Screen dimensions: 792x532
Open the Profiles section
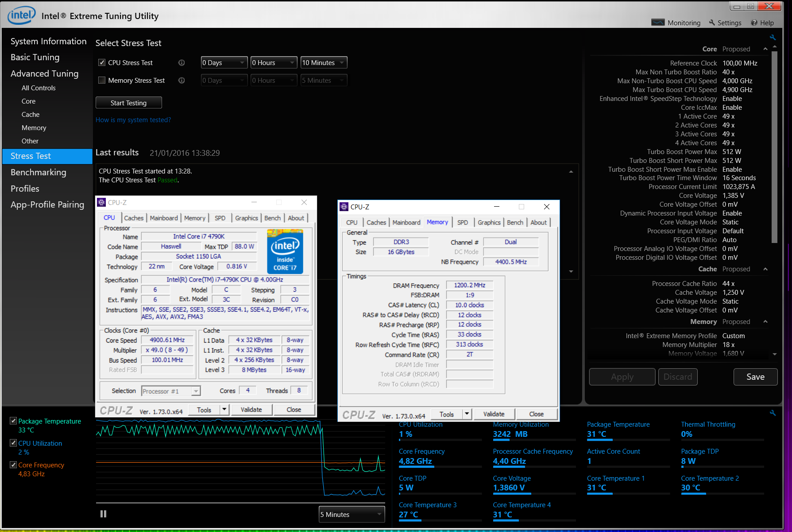point(25,189)
